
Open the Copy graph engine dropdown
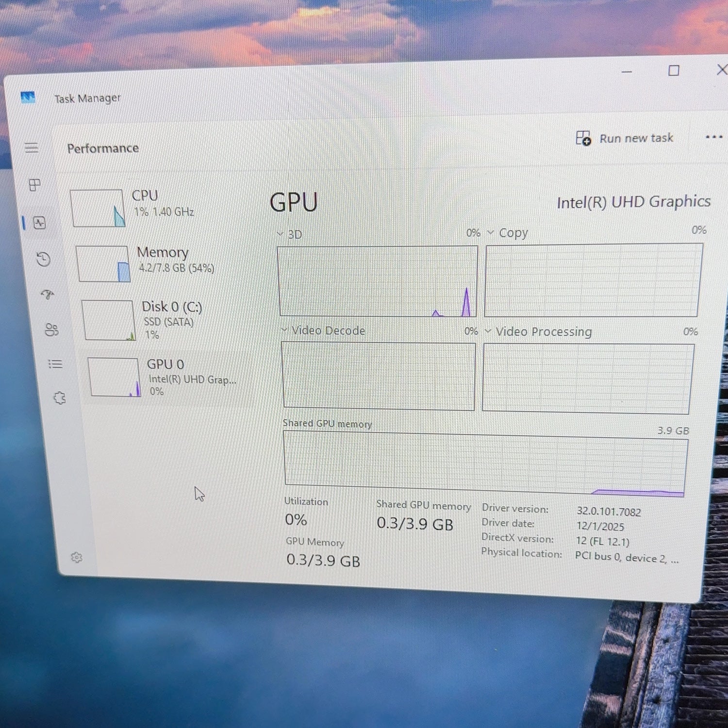coord(490,232)
